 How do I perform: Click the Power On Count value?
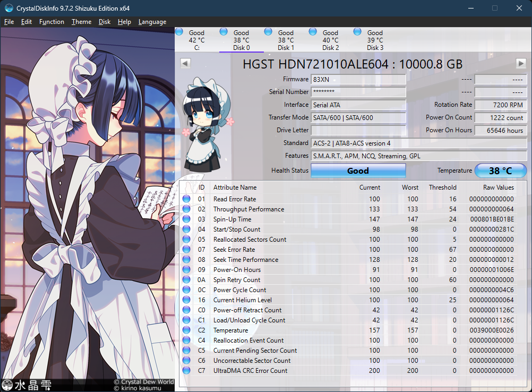coord(501,118)
